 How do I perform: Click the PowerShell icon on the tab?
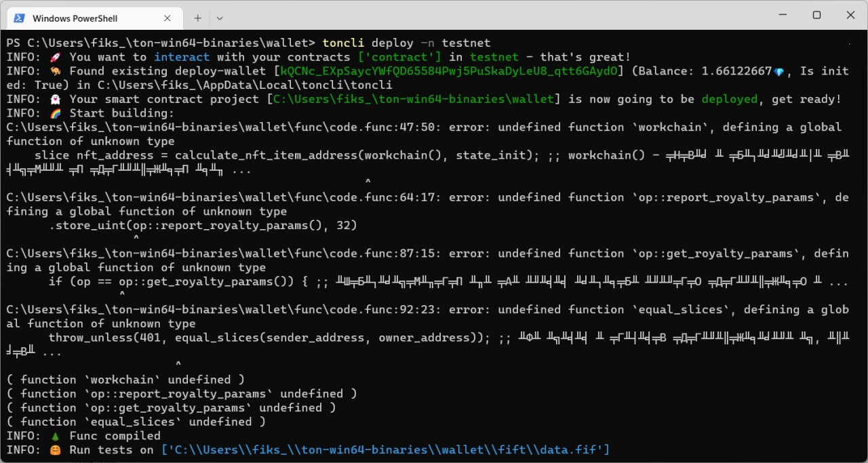pos(20,18)
